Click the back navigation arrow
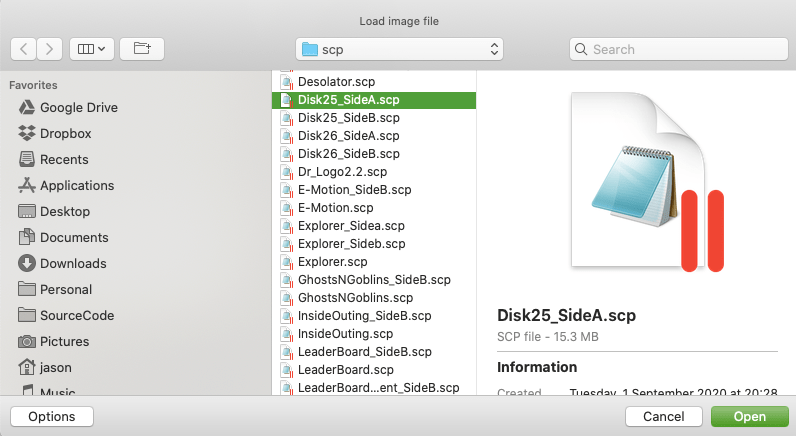The width and height of the screenshot is (796, 436). (x=24, y=48)
